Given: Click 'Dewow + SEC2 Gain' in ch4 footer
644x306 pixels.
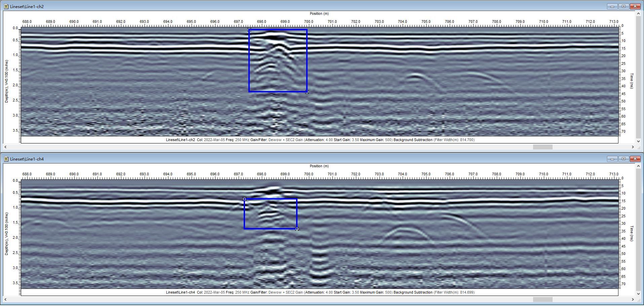Looking at the screenshot, I should tap(286, 292).
